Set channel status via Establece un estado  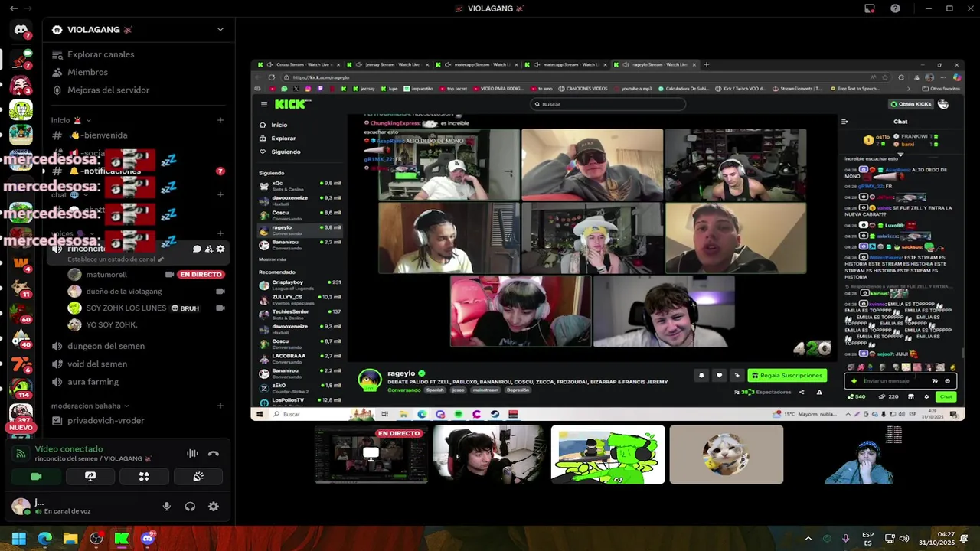pyautogui.click(x=115, y=259)
